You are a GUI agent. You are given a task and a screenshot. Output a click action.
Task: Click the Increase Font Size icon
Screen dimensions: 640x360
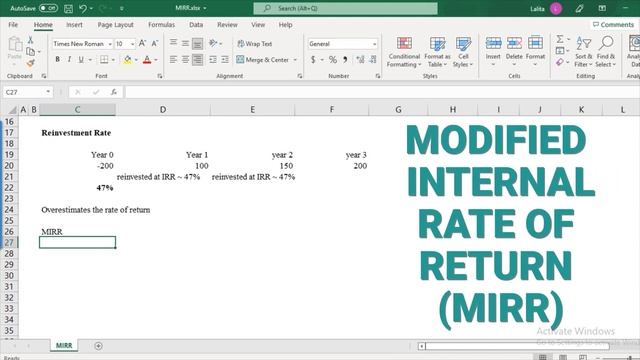pyautogui.click(x=142, y=43)
